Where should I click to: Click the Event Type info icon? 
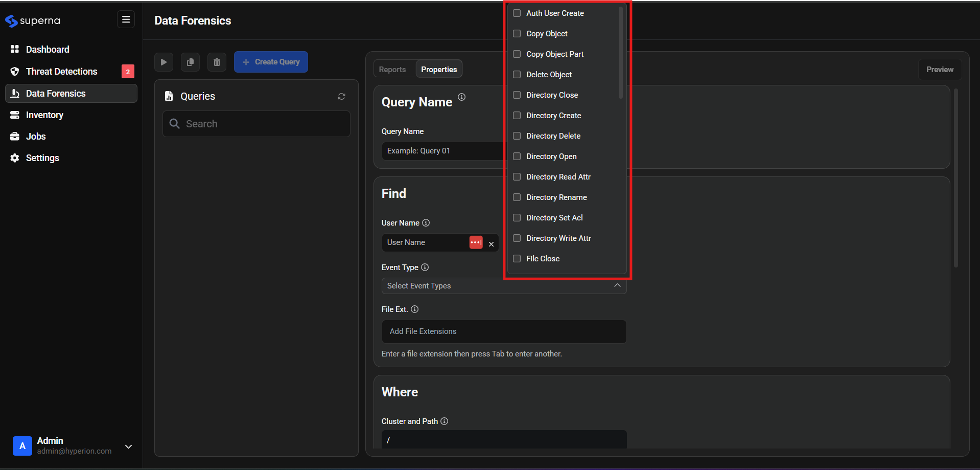tap(425, 267)
